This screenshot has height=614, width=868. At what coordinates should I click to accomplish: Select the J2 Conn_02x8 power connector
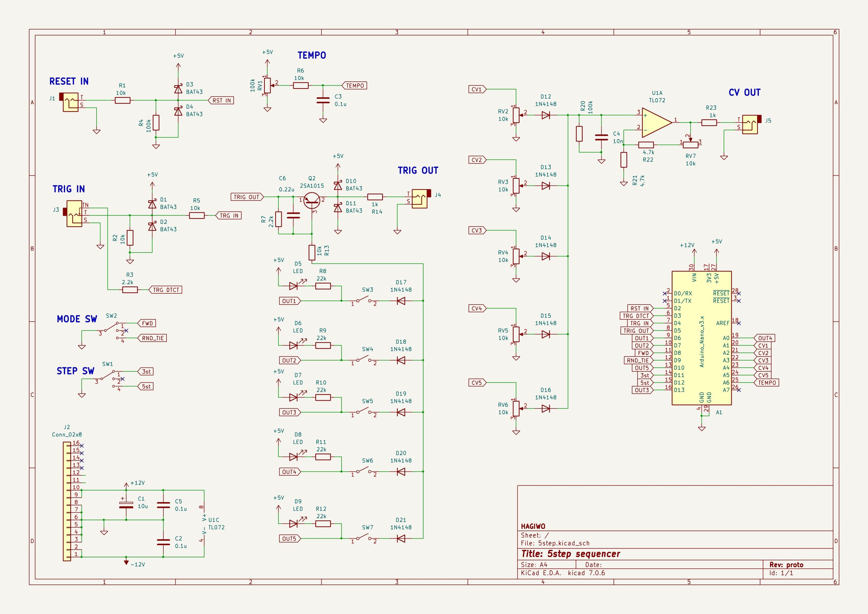pos(67,501)
